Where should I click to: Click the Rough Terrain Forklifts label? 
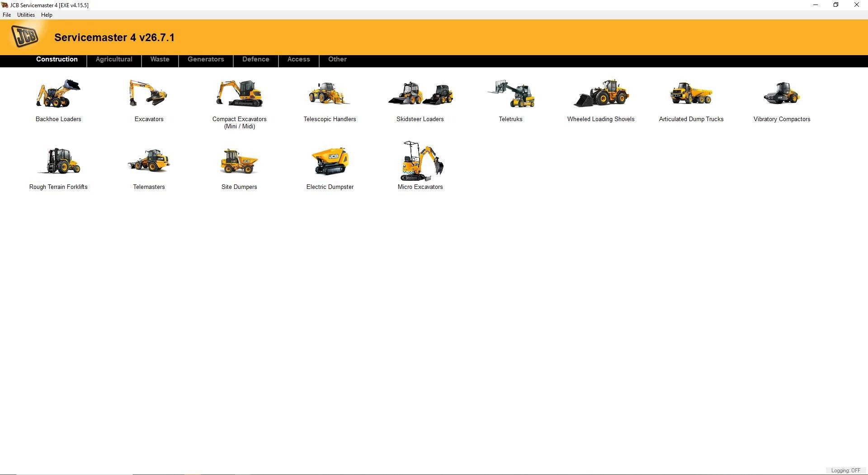(x=58, y=187)
